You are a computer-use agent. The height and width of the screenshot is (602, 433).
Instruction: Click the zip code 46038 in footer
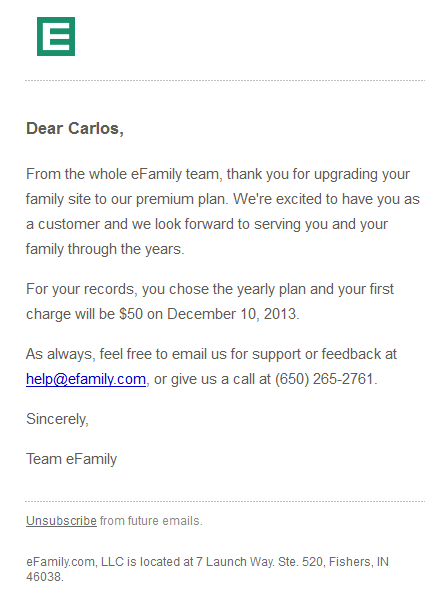(x=44, y=577)
